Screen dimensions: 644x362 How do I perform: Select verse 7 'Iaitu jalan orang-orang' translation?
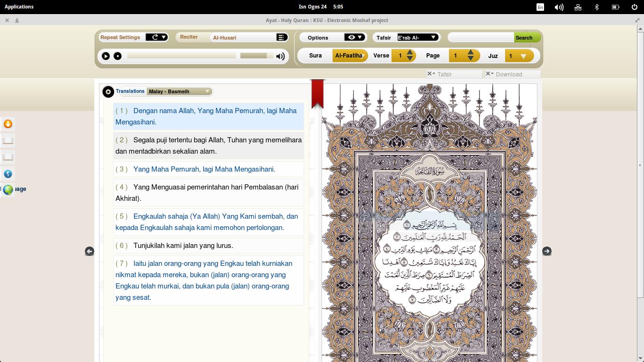[x=208, y=280]
